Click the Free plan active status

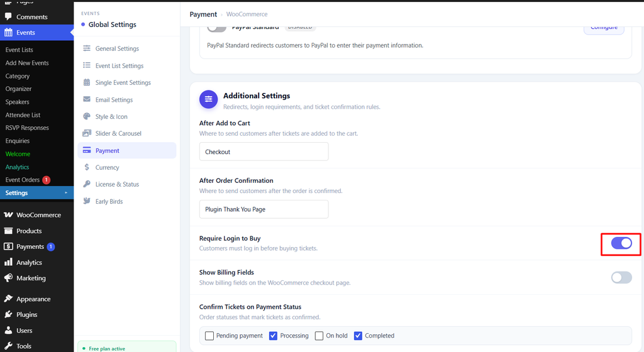107,349
